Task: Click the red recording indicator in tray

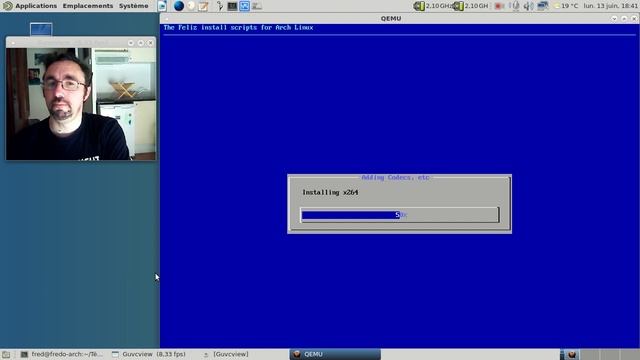Action: pyautogui.click(x=499, y=6)
